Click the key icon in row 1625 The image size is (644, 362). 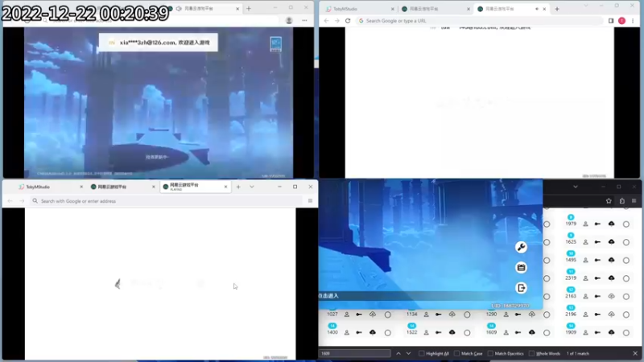[597, 242]
